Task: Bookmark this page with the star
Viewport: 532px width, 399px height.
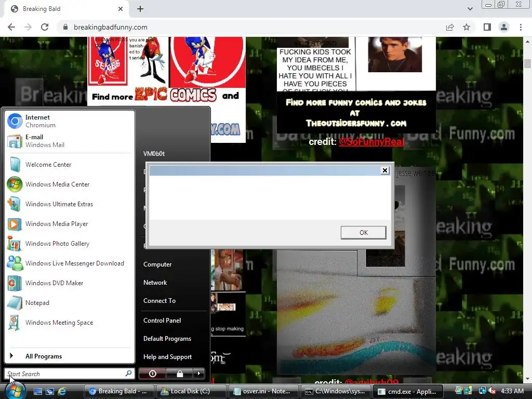Action: coord(467,27)
